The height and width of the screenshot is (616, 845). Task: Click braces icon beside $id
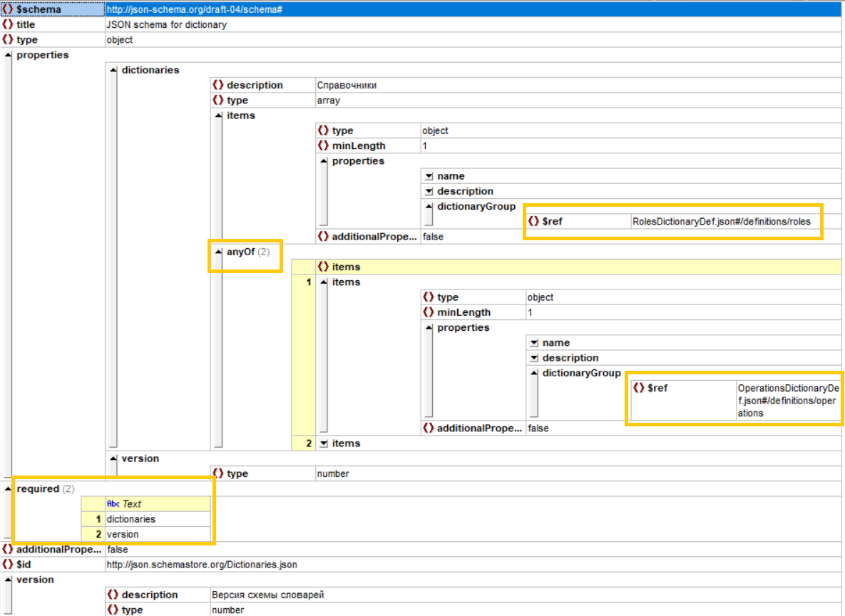pos(8,564)
